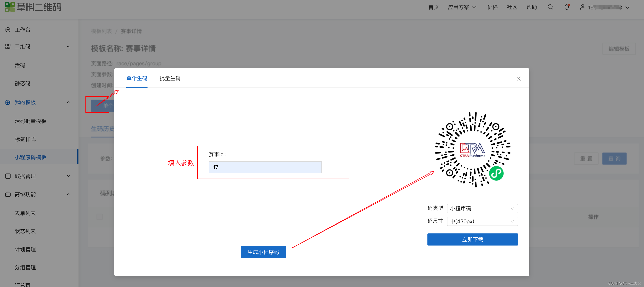Click the 操作 column header
Viewport: 644px width, 287px height.
click(593, 217)
